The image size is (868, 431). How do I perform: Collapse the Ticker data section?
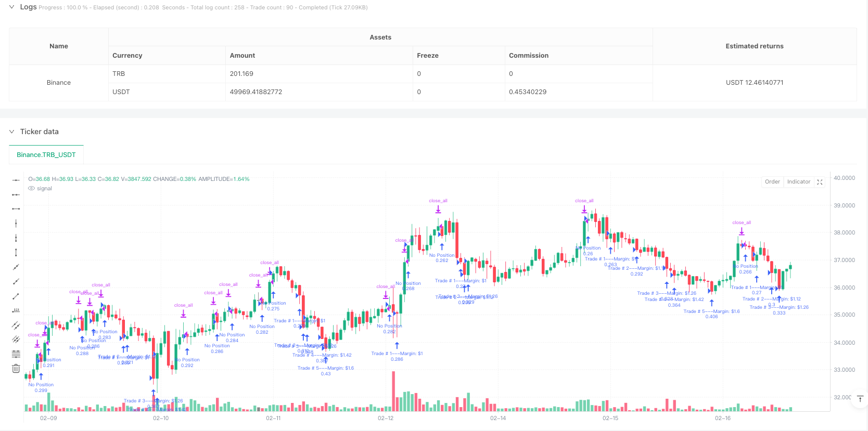tap(11, 132)
